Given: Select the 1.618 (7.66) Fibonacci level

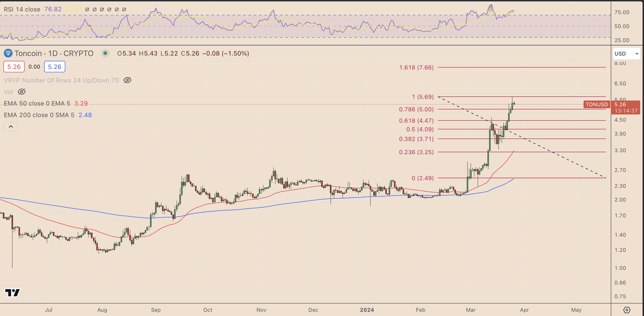Looking at the screenshot, I should click(416, 68).
